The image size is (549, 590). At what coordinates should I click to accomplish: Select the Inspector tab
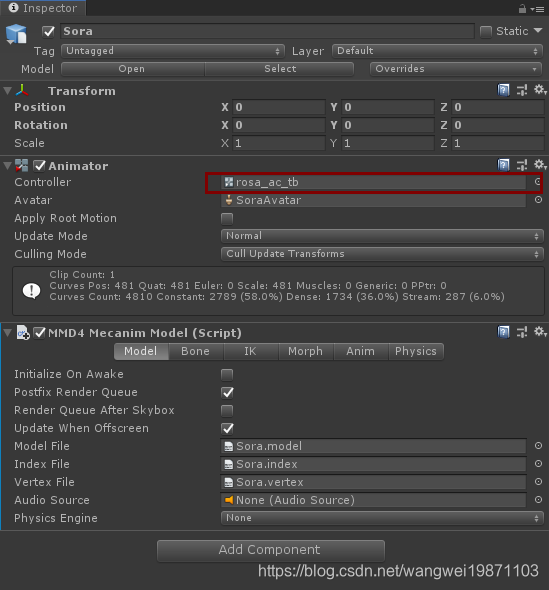[x=43, y=8]
